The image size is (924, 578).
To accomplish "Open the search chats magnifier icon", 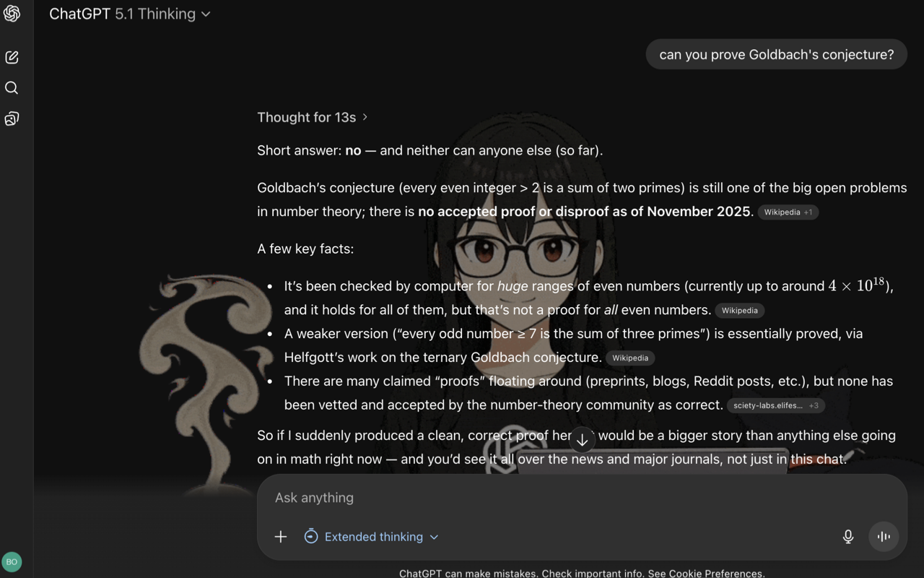I will click(x=12, y=87).
